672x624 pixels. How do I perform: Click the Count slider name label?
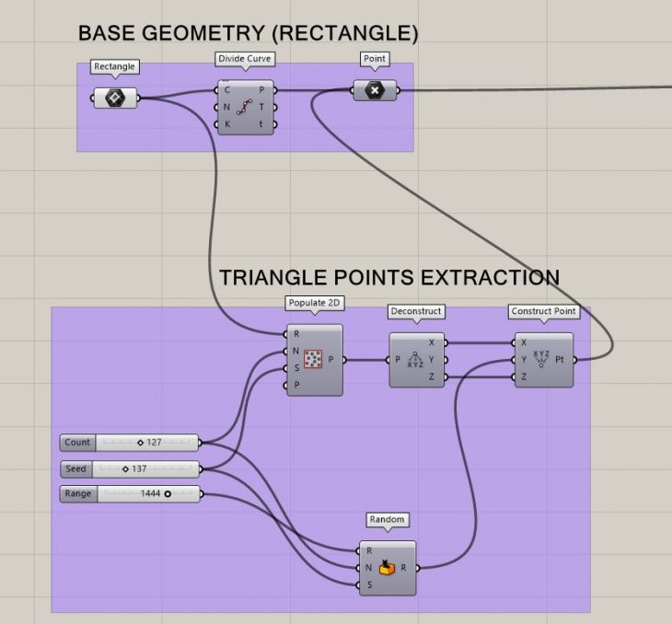(x=78, y=443)
